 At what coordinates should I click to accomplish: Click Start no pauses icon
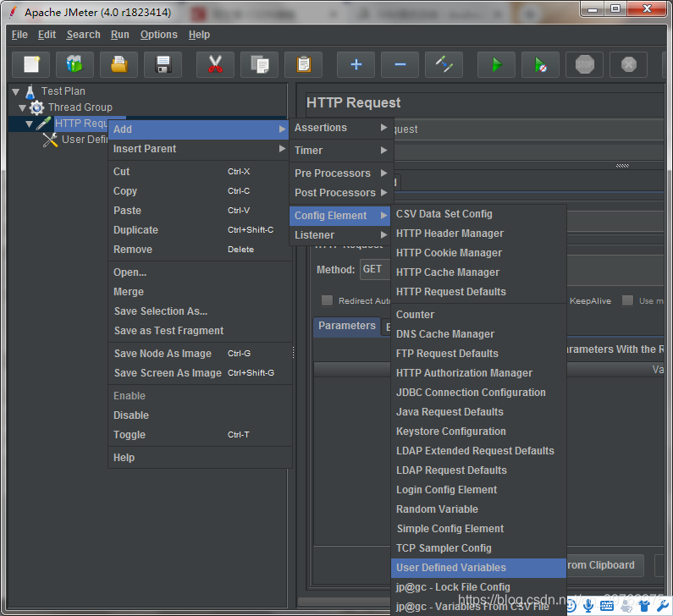[540, 65]
